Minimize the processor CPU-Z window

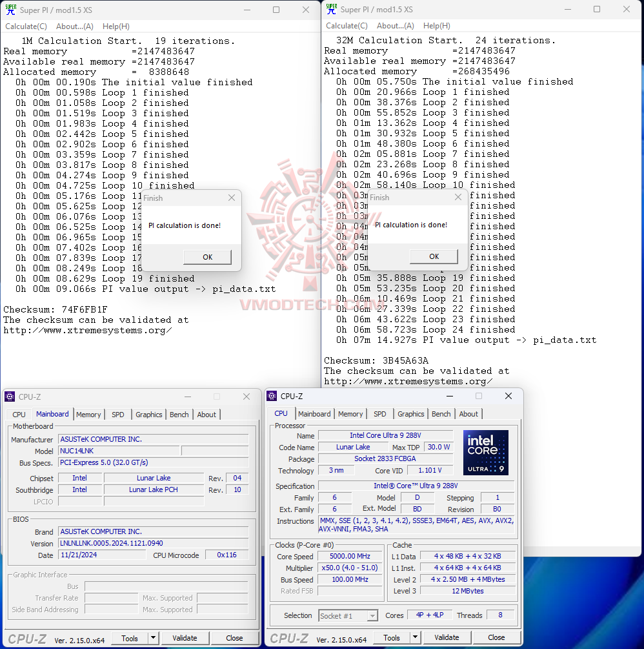(450, 396)
